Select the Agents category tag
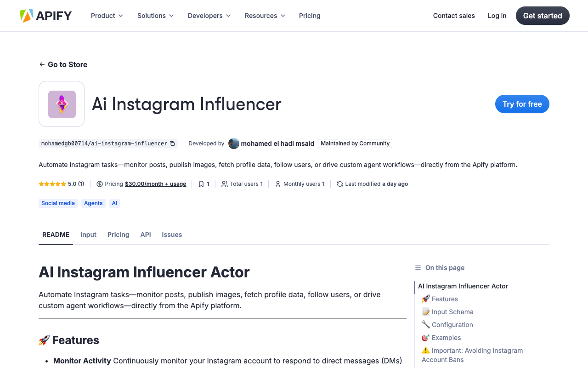This screenshot has height=368, width=588. pos(93,203)
